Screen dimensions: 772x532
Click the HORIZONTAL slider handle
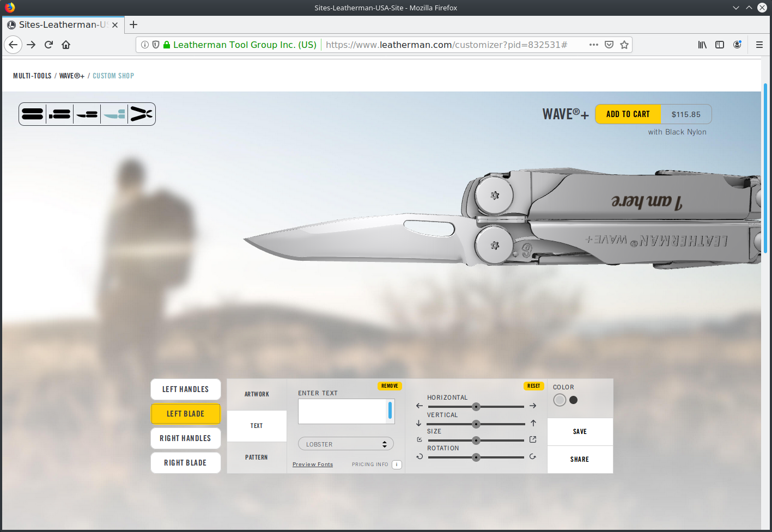click(476, 407)
